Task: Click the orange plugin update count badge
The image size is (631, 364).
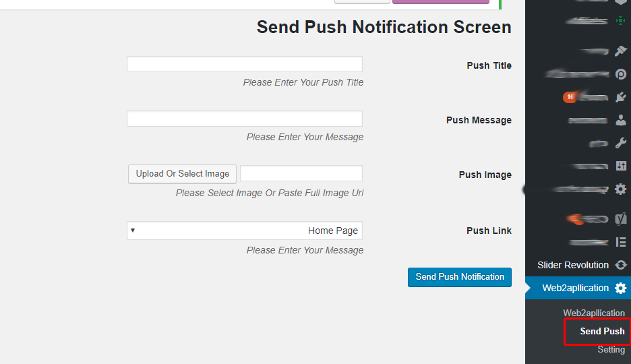Action: tap(570, 97)
